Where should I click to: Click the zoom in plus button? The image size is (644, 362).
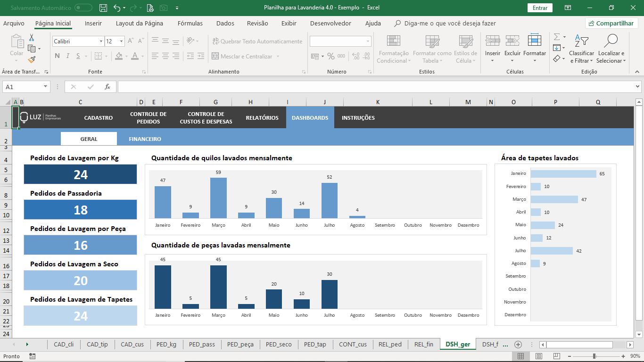point(624,356)
